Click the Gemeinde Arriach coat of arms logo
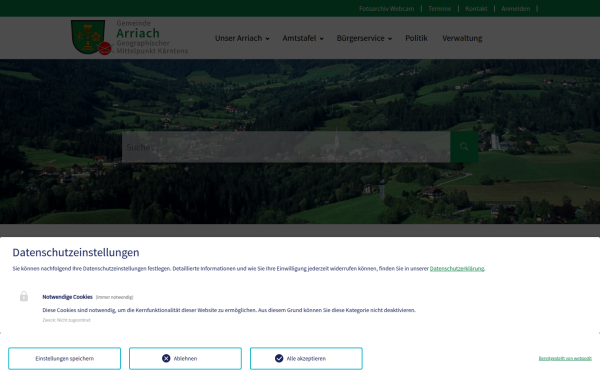The width and height of the screenshot is (600, 375). click(91, 37)
